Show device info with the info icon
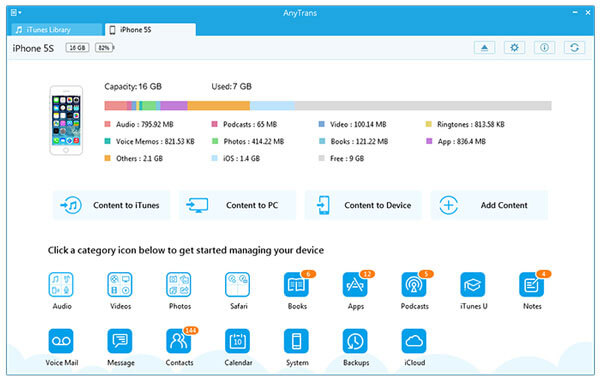This screenshot has height=380, width=600. click(x=545, y=48)
